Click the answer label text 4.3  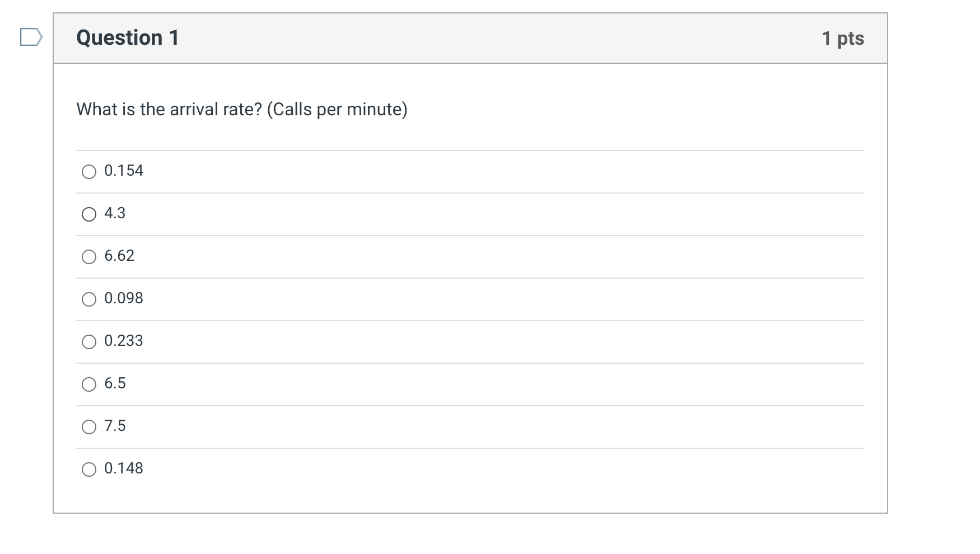(115, 213)
